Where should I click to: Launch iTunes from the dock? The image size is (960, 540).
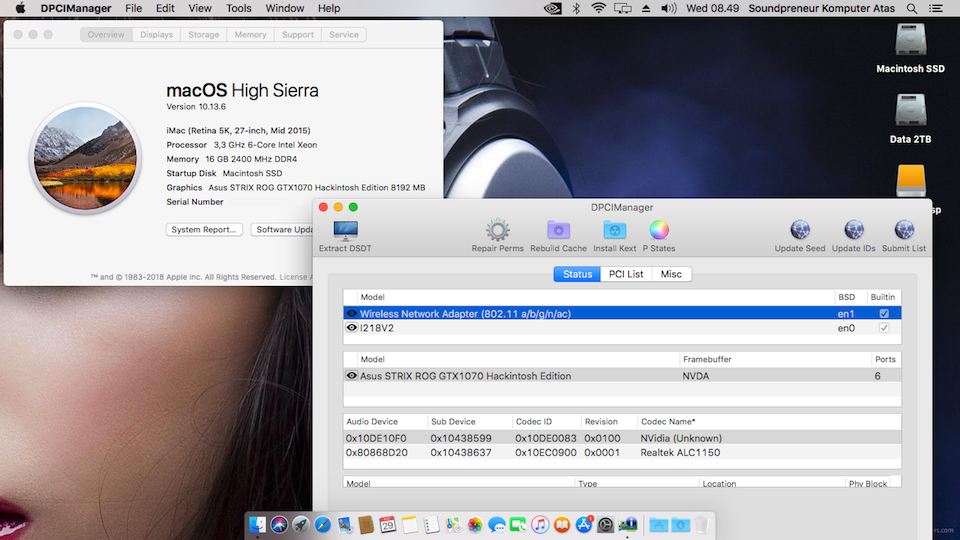click(540, 525)
